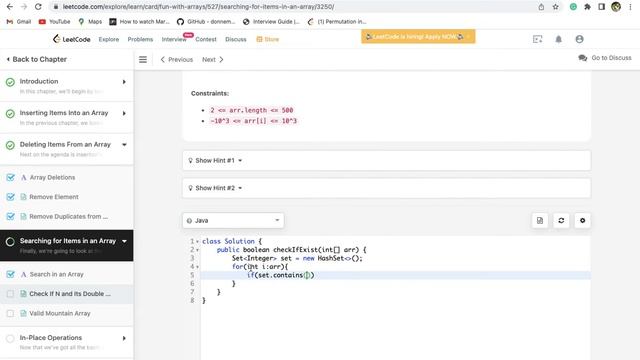The image size is (640, 360).
Task: Click the LeetCode logo
Action: tap(71, 39)
